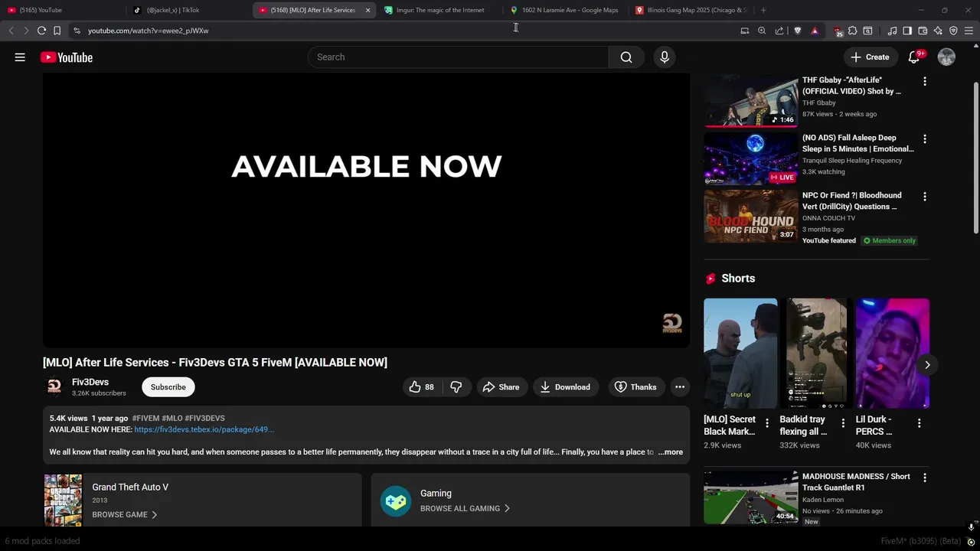980x551 pixels.
Task: Switch to the Imgur tab
Action: point(440,10)
